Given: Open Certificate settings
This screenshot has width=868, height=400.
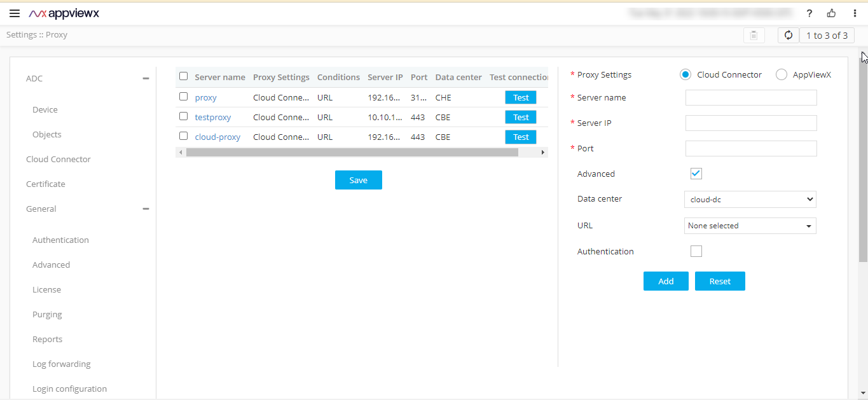Looking at the screenshot, I should 46,184.
